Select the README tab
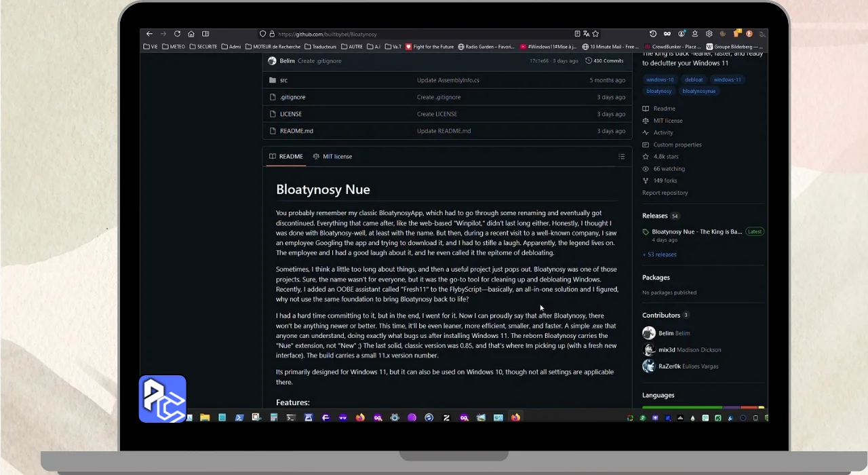868x475 pixels. click(286, 157)
